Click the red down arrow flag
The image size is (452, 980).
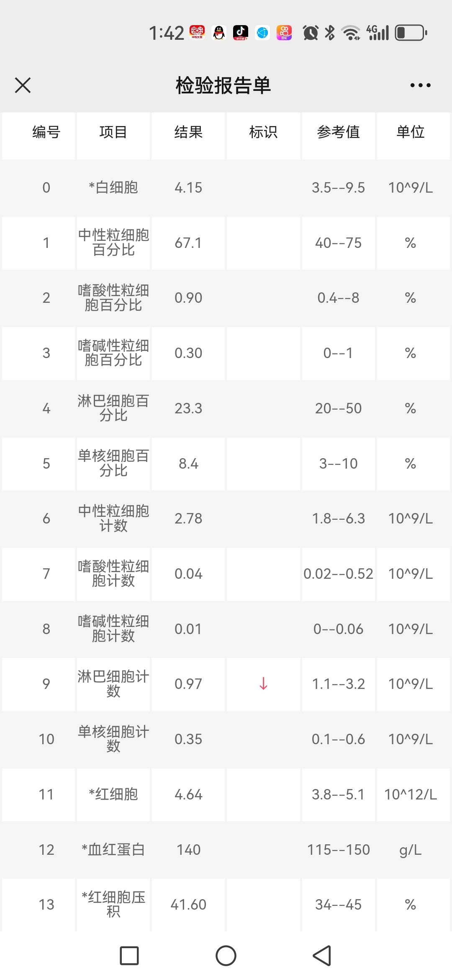point(263,683)
